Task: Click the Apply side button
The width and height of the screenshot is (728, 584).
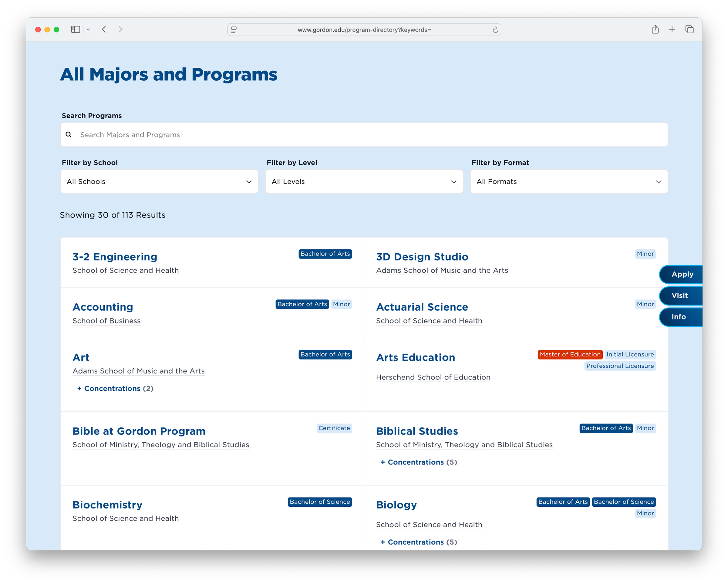Action: 682,274
